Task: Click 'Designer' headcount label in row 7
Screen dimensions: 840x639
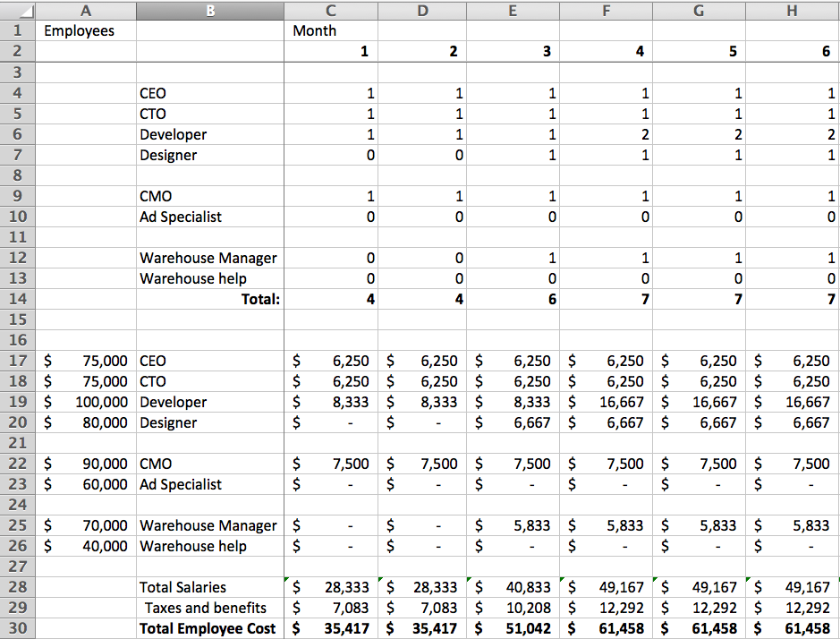Action: [210, 155]
